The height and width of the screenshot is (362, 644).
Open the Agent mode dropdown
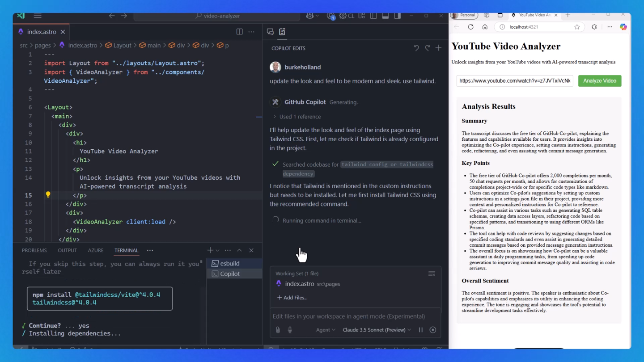326,330
